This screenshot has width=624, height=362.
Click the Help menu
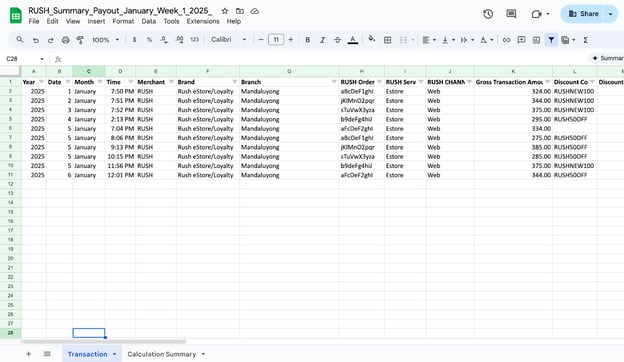pos(234,21)
